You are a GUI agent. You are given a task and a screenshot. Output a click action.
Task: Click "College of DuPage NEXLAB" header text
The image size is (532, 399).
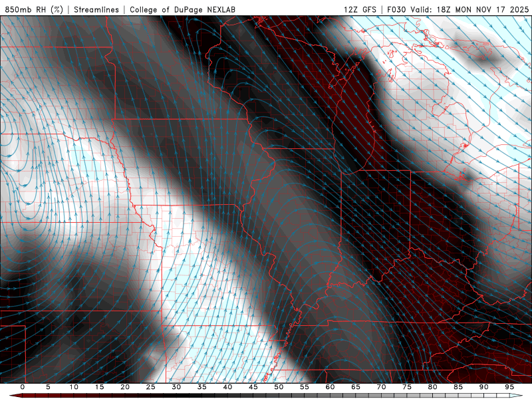(x=182, y=9)
